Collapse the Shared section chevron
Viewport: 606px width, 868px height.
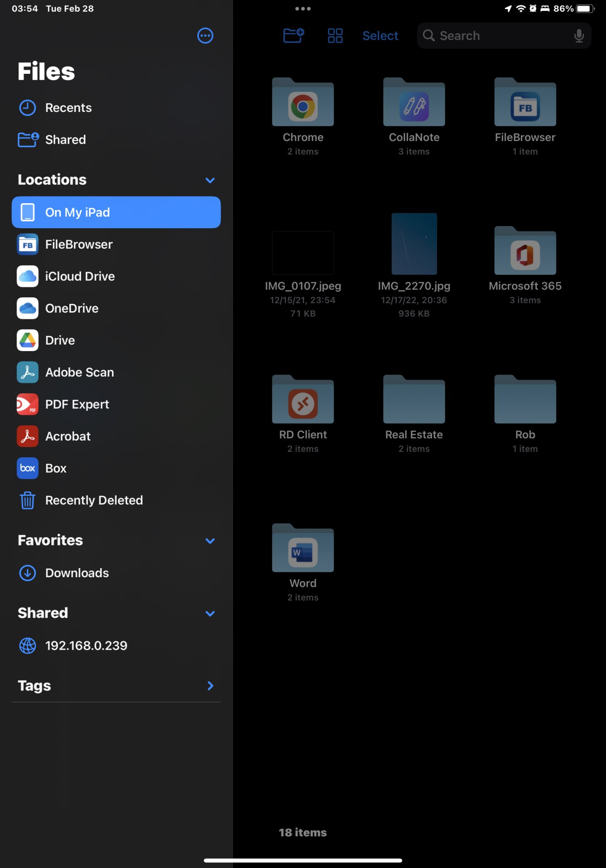coord(210,613)
